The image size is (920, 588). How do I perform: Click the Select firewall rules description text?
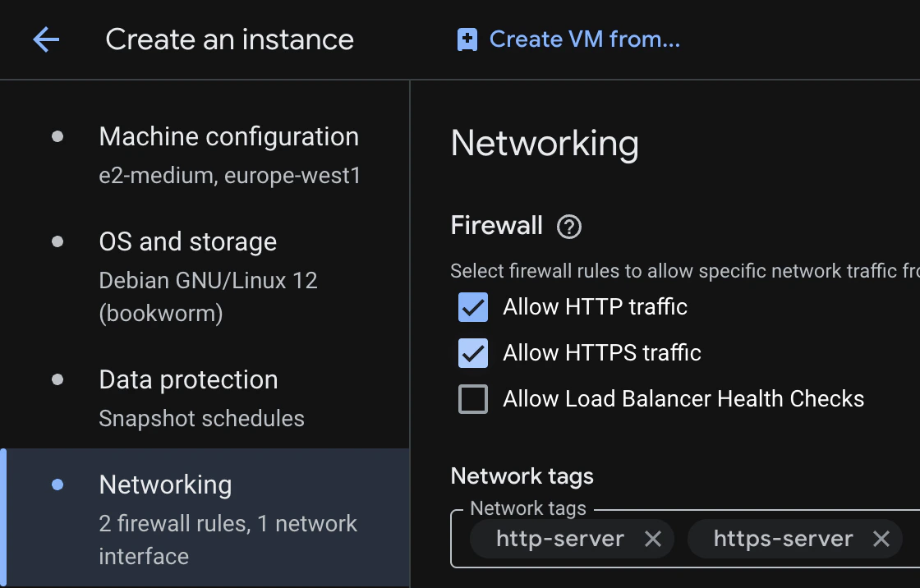pyautogui.click(x=685, y=271)
